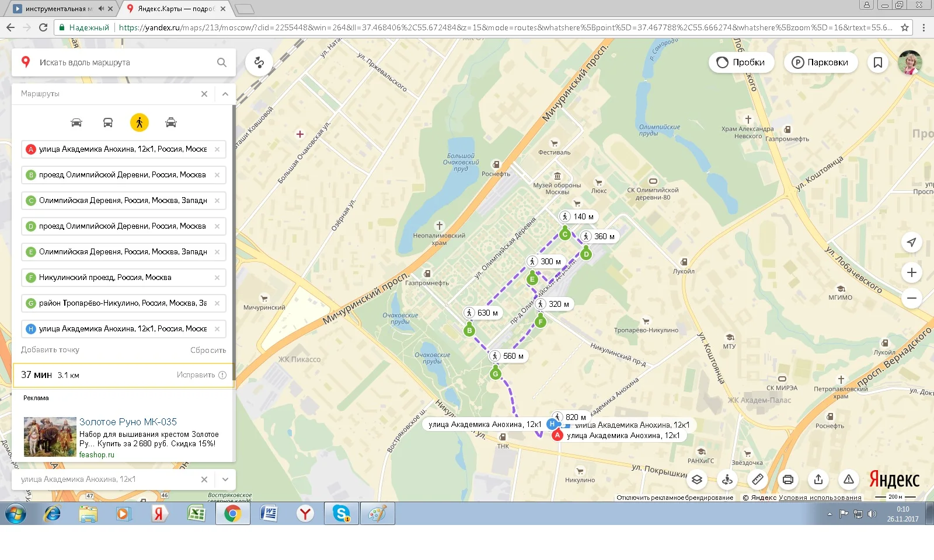Toggle the Парковки parking layer
The image size is (934, 560).
point(820,62)
